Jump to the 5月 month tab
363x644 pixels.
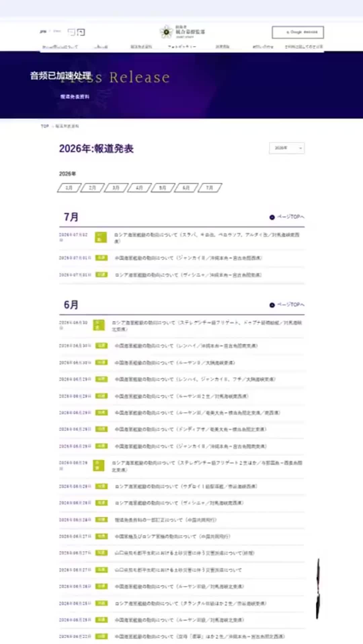(163, 188)
